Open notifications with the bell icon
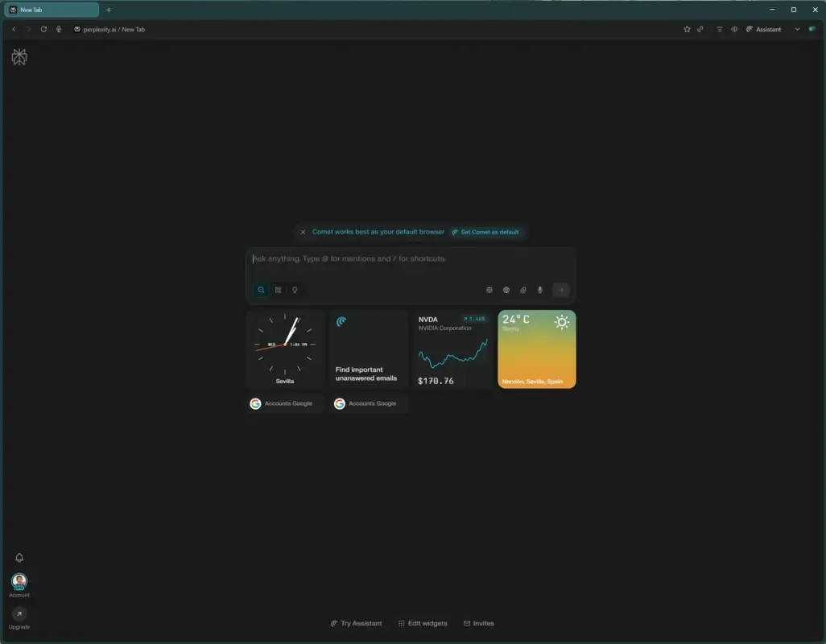Image resolution: width=826 pixels, height=644 pixels. click(19, 556)
